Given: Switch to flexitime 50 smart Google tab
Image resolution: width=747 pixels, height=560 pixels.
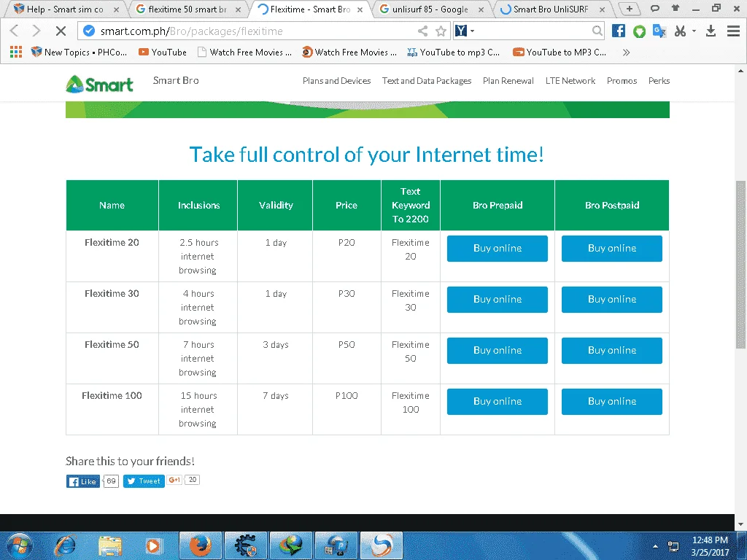Looking at the screenshot, I should 189,9.
